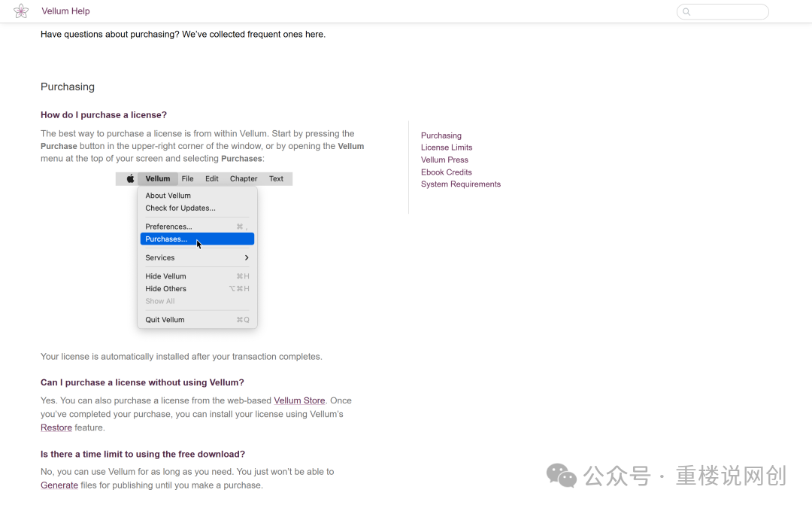Click the Purchasing section title
812x508 pixels.
pyautogui.click(x=68, y=87)
